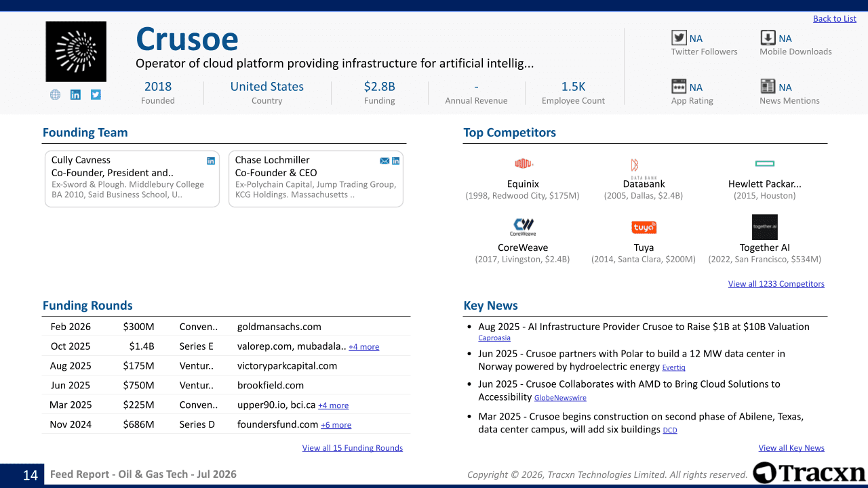Viewport: 868px width, 488px height.
Task: Open Crusoe's LinkedIn page icon
Action: 75,95
